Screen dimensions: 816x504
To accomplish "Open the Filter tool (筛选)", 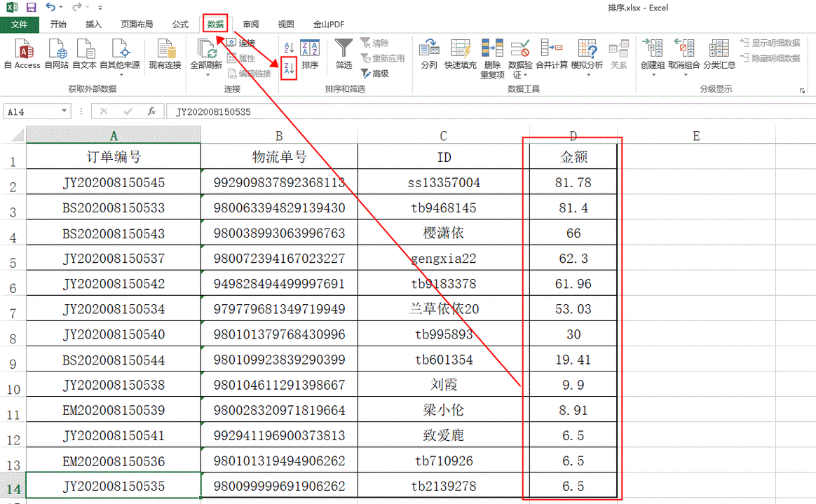I will (343, 56).
